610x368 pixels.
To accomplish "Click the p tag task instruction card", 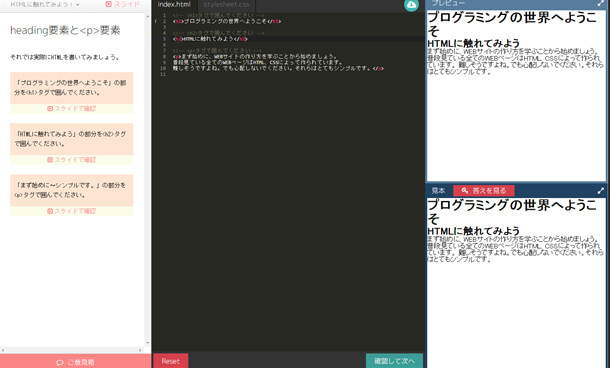I will pos(72,191).
